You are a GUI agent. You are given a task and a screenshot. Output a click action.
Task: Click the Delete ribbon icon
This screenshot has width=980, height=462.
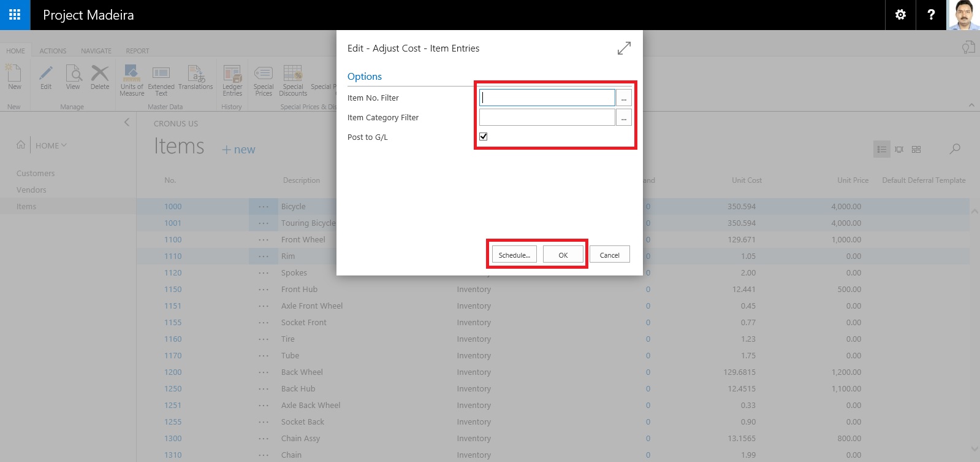(100, 77)
